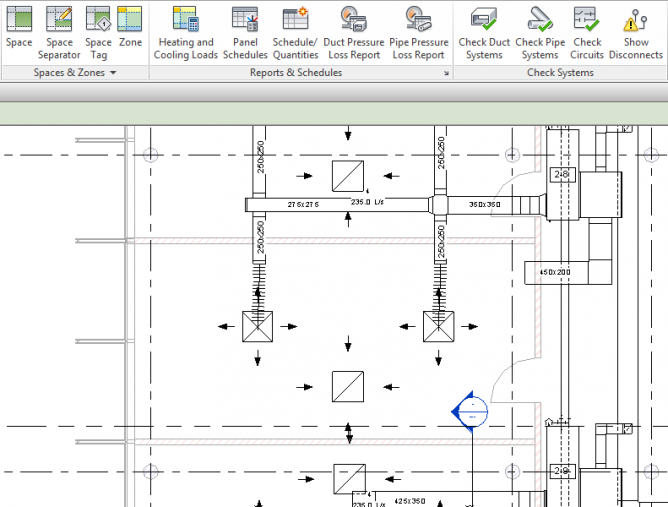Screen dimensions: 668x507
Task: Open Reports & Schedules dialog launcher arrow
Action: tap(446, 73)
